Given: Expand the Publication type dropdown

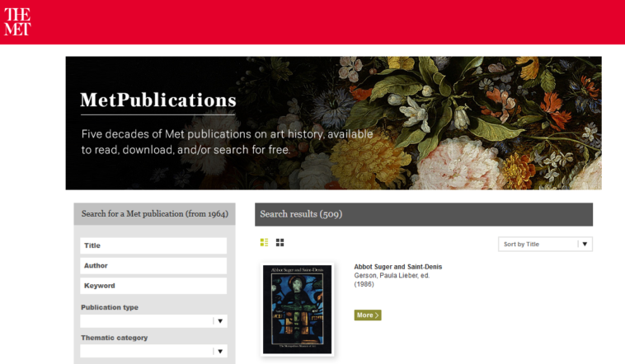Looking at the screenshot, I should click(x=153, y=321).
